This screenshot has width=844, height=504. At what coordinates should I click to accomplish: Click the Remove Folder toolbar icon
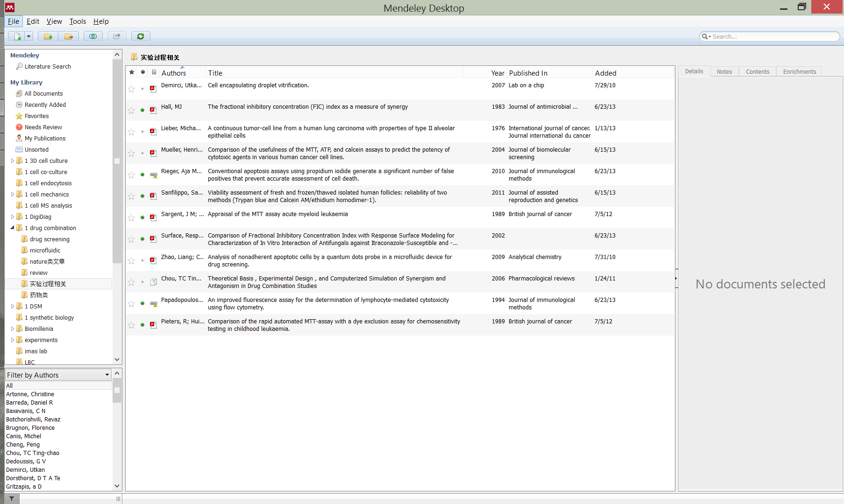(69, 36)
